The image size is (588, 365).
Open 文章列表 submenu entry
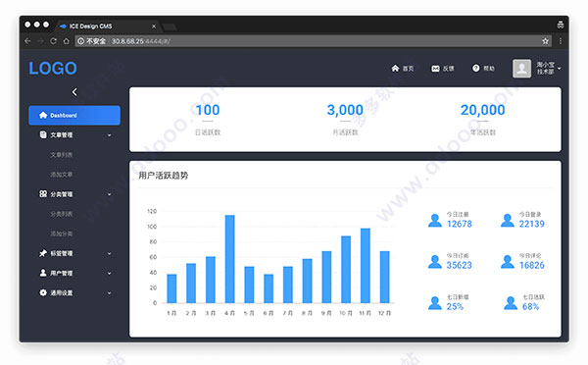pyautogui.click(x=62, y=155)
